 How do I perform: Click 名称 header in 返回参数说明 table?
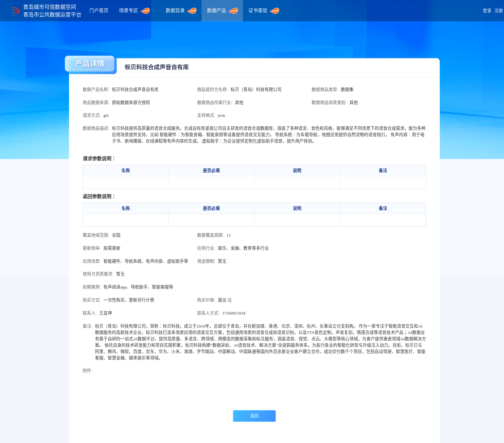[x=126, y=208]
